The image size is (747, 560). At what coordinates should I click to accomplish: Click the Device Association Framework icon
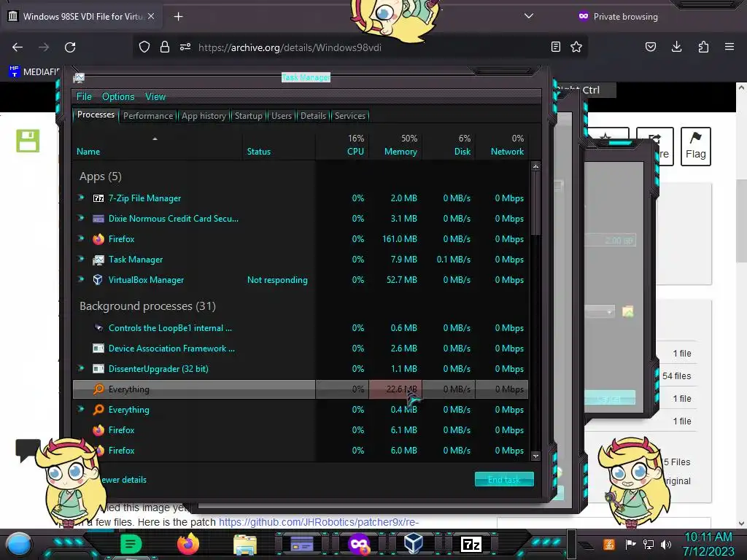pos(98,349)
